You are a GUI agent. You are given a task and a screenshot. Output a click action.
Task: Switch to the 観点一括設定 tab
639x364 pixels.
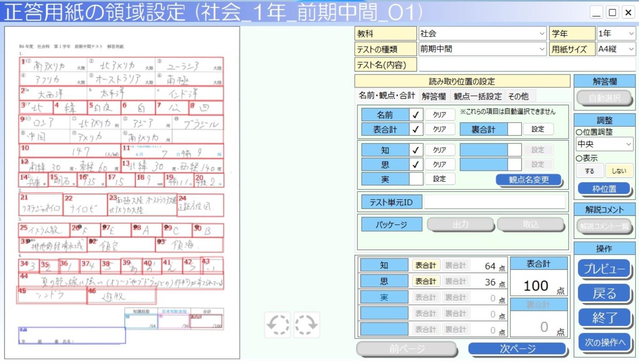pyautogui.click(x=479, y=96)
